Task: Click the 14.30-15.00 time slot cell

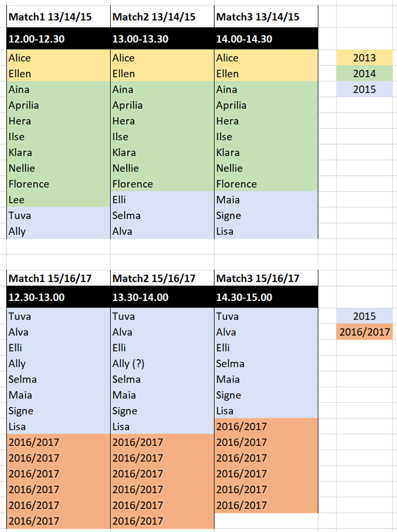Action: [x=266, y=297]
